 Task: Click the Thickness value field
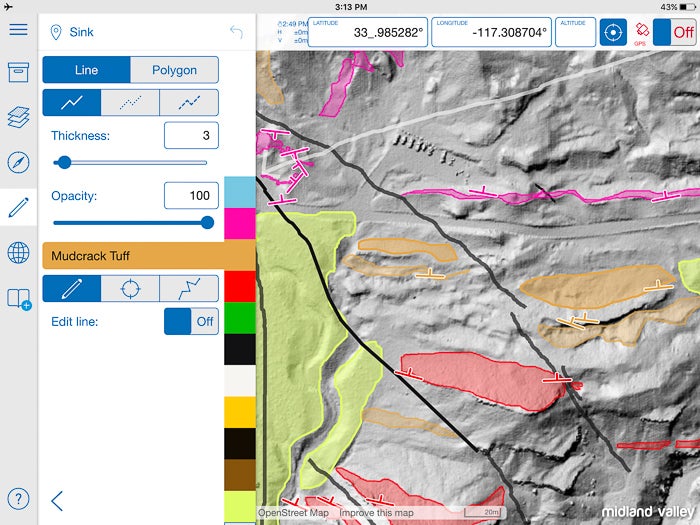click(190, 136)
